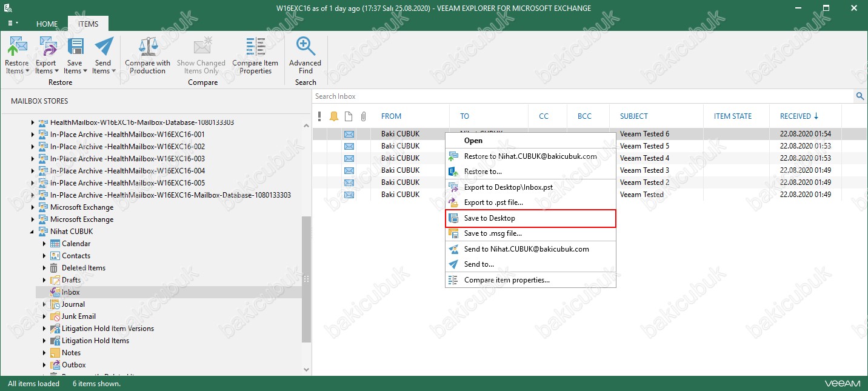
Task: Switch to the HOME tab
Action: pos(47,24)
